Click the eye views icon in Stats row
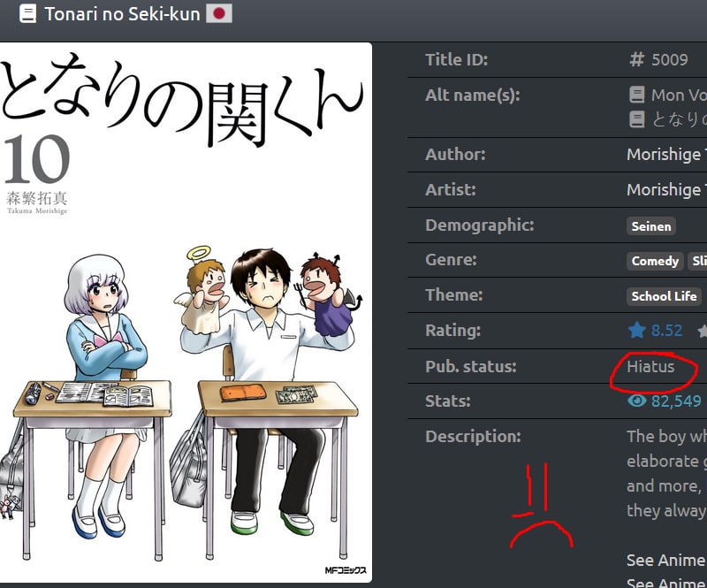707x588 pixels. pos(636,401)
